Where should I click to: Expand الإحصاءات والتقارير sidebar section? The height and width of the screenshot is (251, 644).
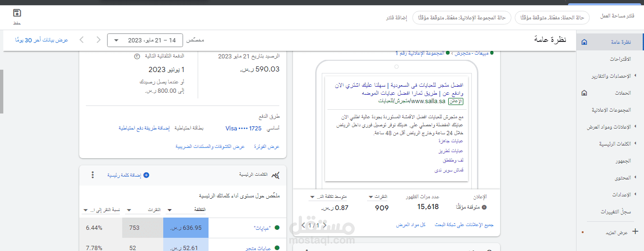tap(635, 76)
